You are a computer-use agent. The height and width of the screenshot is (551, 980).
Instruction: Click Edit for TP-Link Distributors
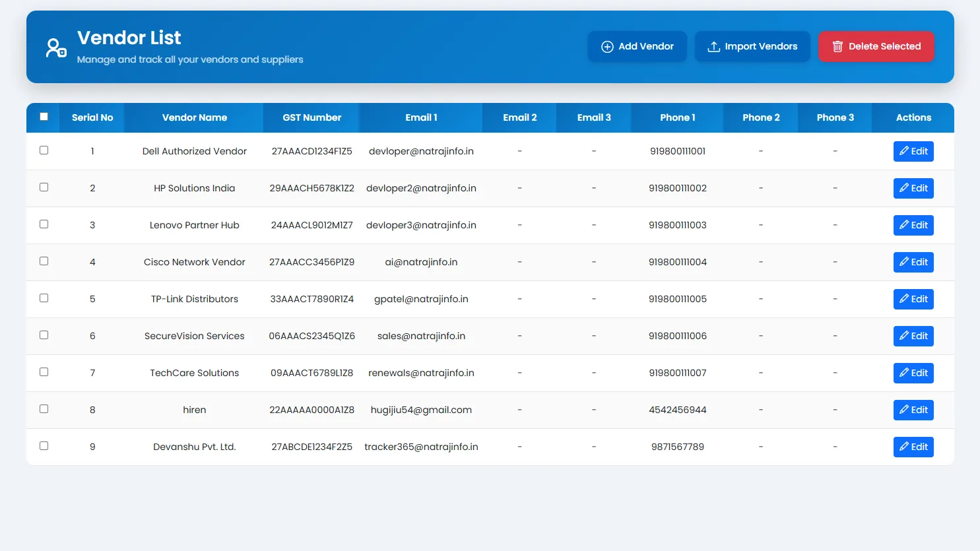(913, 299)
